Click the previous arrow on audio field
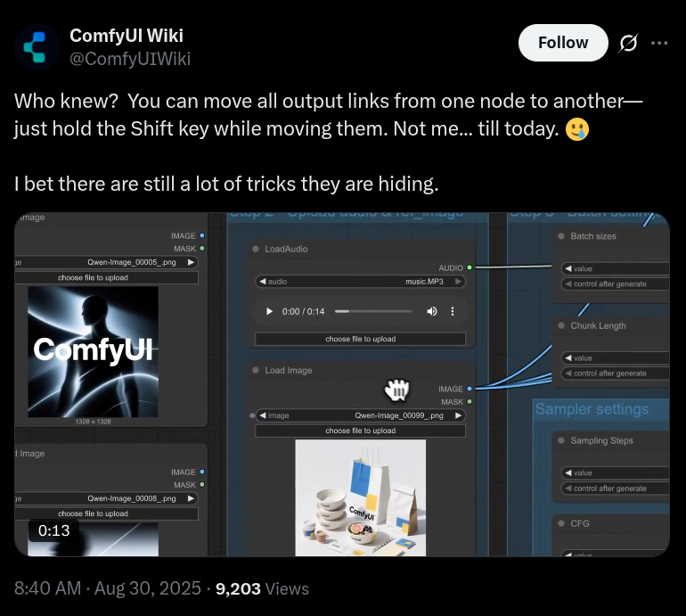The width and height of the screenshot is (686, 616). 263,282
